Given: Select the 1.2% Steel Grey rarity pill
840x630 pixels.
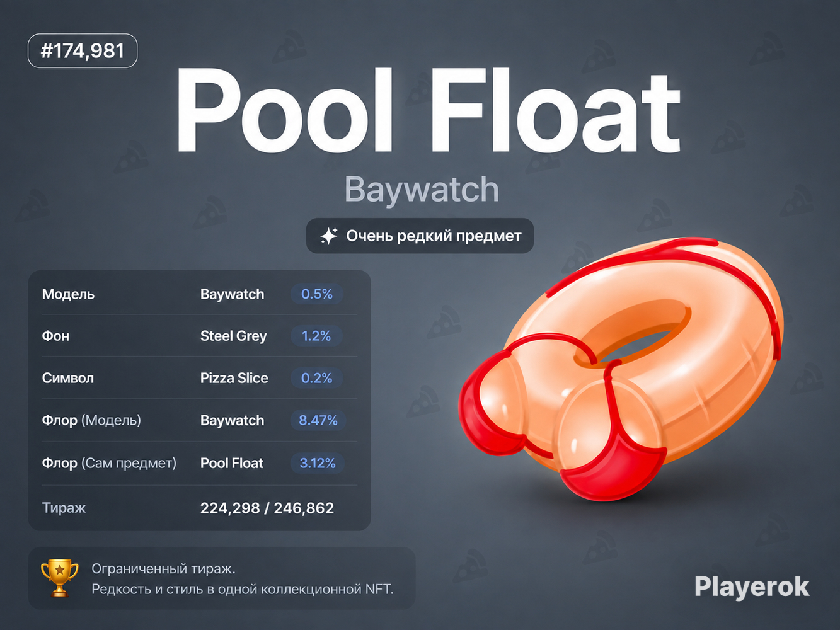Looking at the screenshot, I should point(316,336).
